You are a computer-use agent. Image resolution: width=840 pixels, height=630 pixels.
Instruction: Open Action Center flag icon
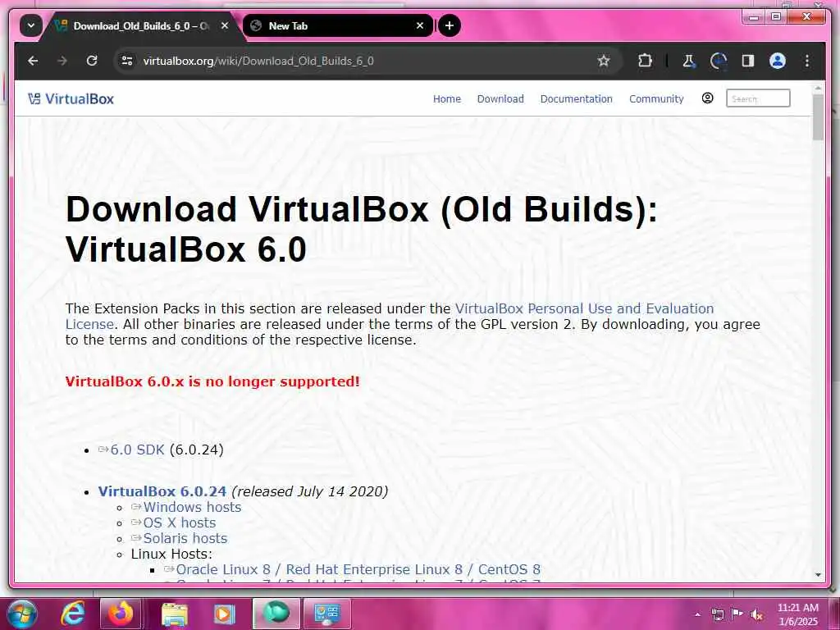[737, 614]
